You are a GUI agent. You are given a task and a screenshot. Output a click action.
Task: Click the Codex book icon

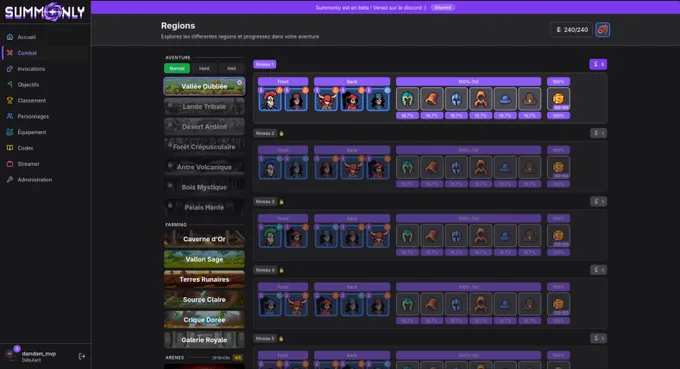(x=10, y=148)
